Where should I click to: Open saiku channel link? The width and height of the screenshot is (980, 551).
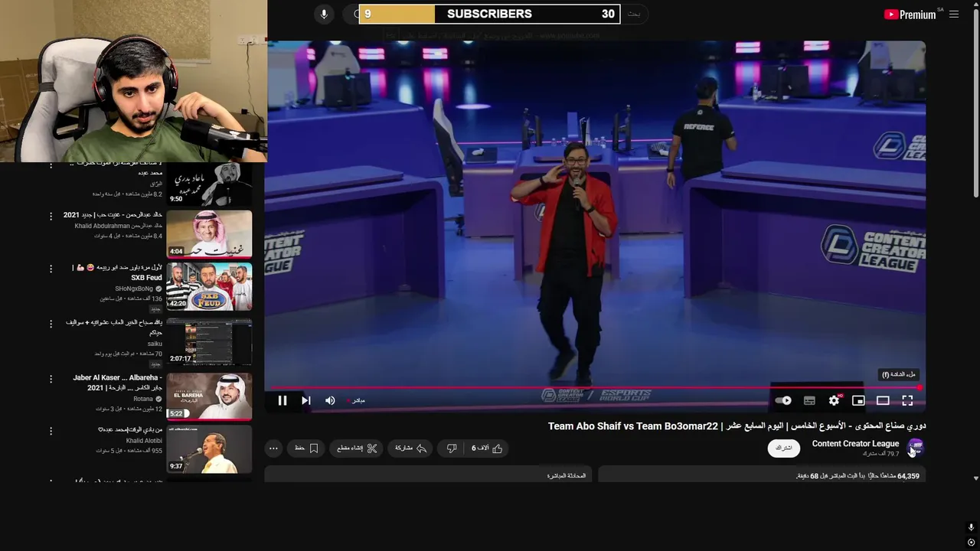(x=155, y=344)
